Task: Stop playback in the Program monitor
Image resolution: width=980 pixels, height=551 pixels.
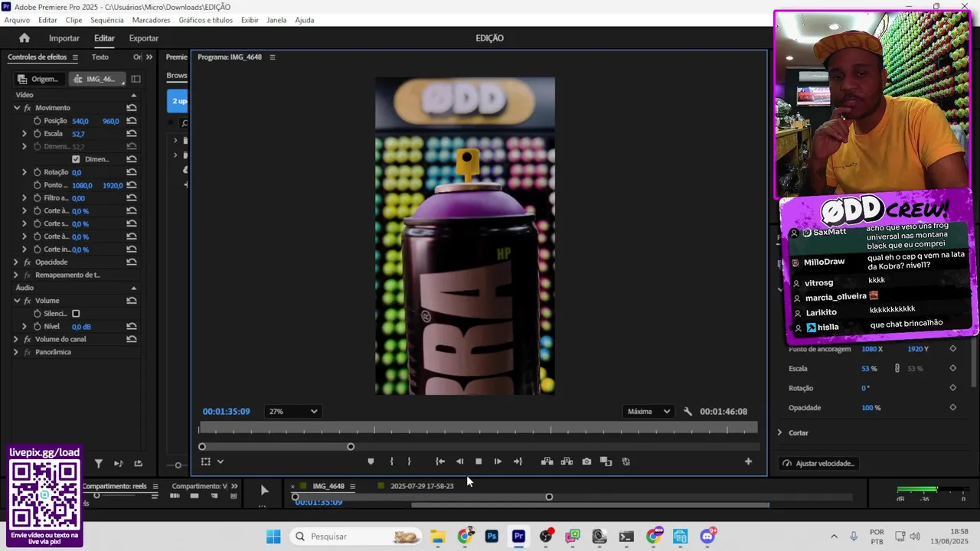Action: click(479, 461)
